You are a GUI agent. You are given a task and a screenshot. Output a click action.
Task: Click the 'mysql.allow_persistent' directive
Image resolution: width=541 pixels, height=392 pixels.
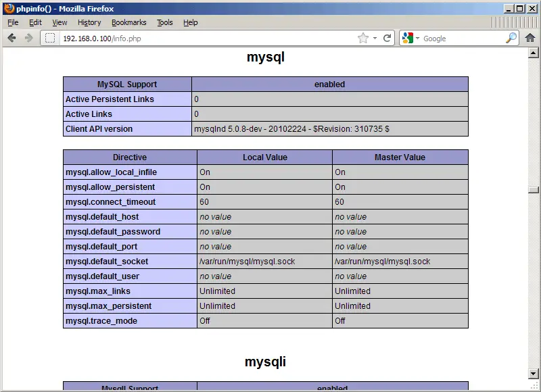[x=110, y=187]
